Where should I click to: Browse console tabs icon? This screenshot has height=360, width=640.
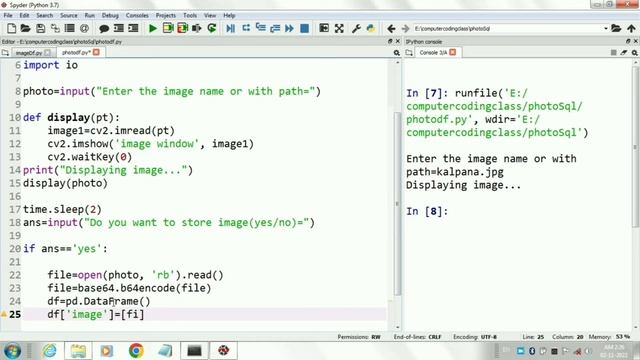pos(409,53)
